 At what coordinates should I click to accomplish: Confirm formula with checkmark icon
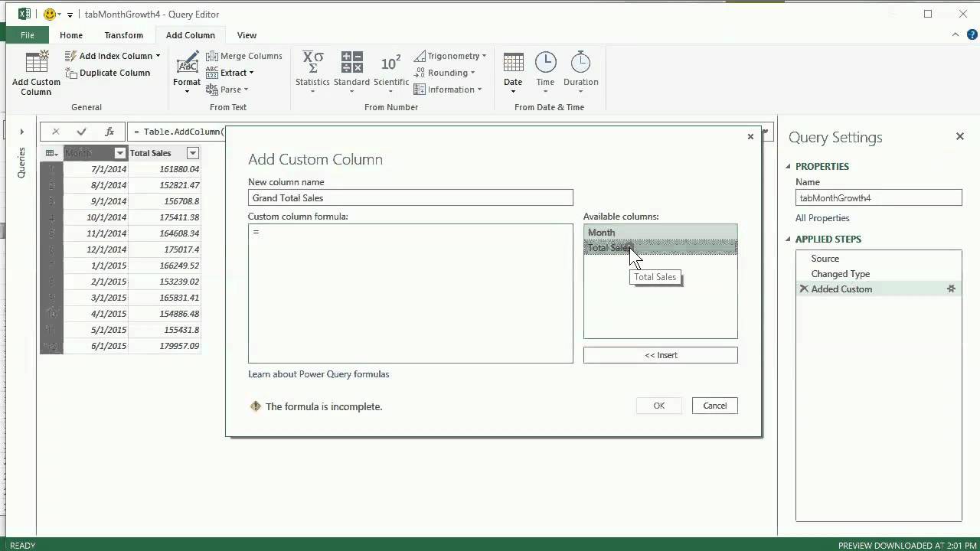82,132
